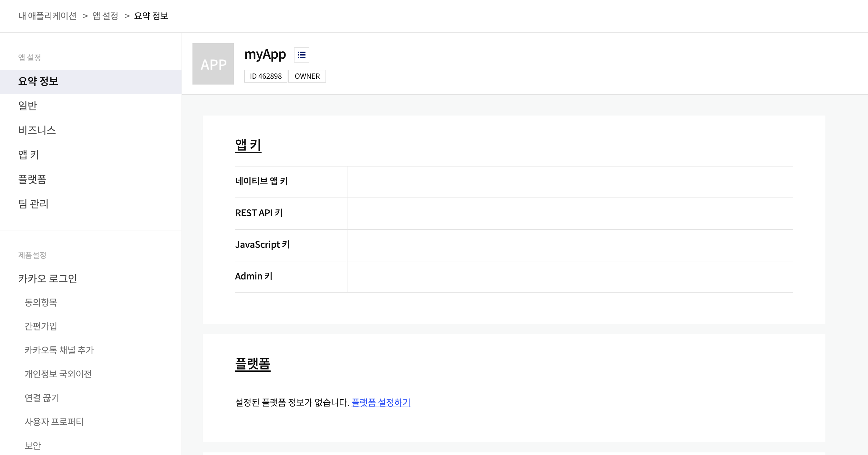Click the JavaScript 키 row label
This screenshot has width=868, height=455.
pos(263,245)
